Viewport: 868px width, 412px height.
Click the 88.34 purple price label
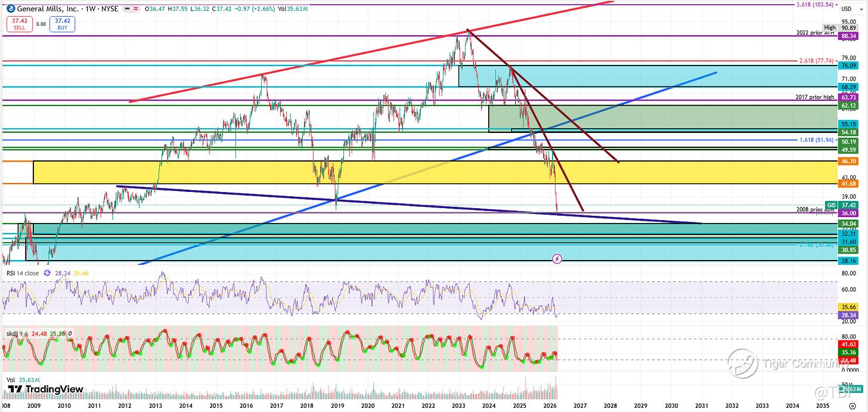848,36
